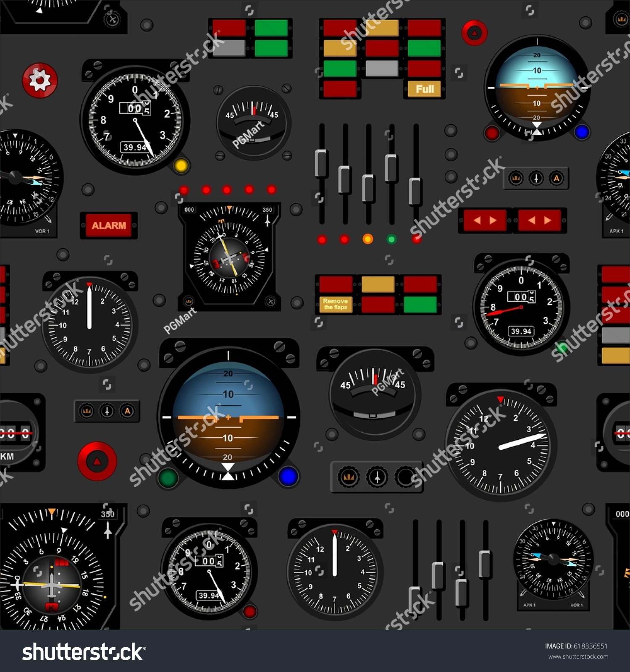The height and width of the screenshot is (672, 630).
Task: Toggle the gray light in the Full button panel
Action: (382, 68)
